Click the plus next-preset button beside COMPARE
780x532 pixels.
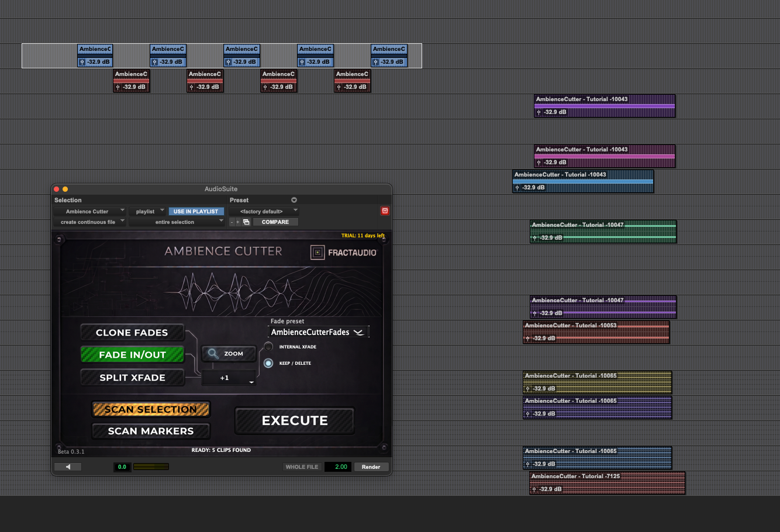pyautogui.click(x=238, y=222)
